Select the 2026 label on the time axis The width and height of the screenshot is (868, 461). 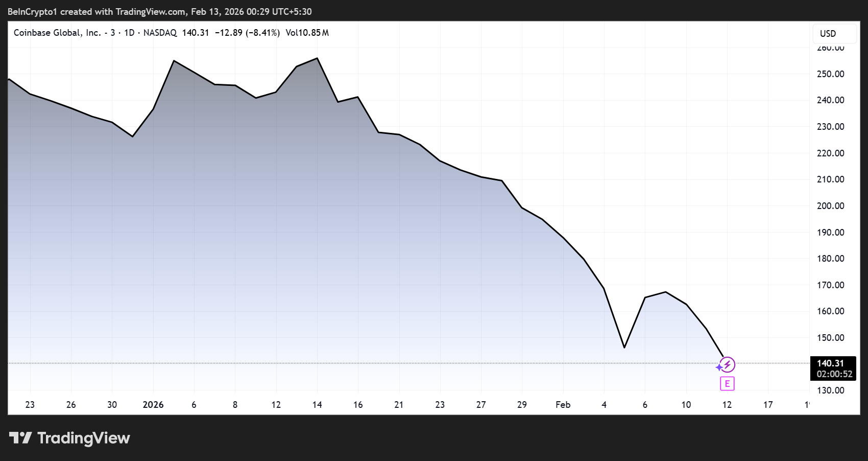coord(152,404)
